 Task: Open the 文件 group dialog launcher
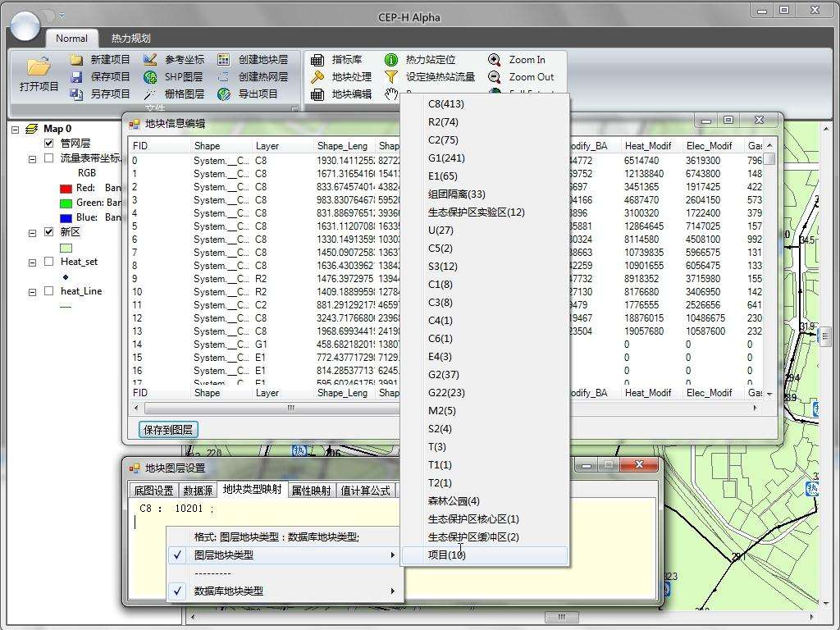(x=294, y=109)
